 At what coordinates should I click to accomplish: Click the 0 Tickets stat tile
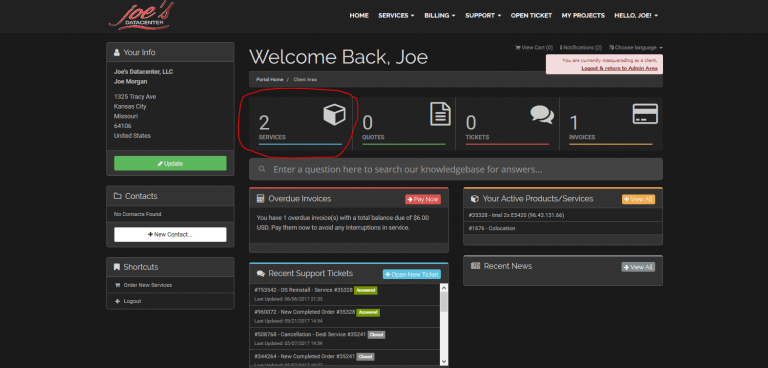[507, 123]
